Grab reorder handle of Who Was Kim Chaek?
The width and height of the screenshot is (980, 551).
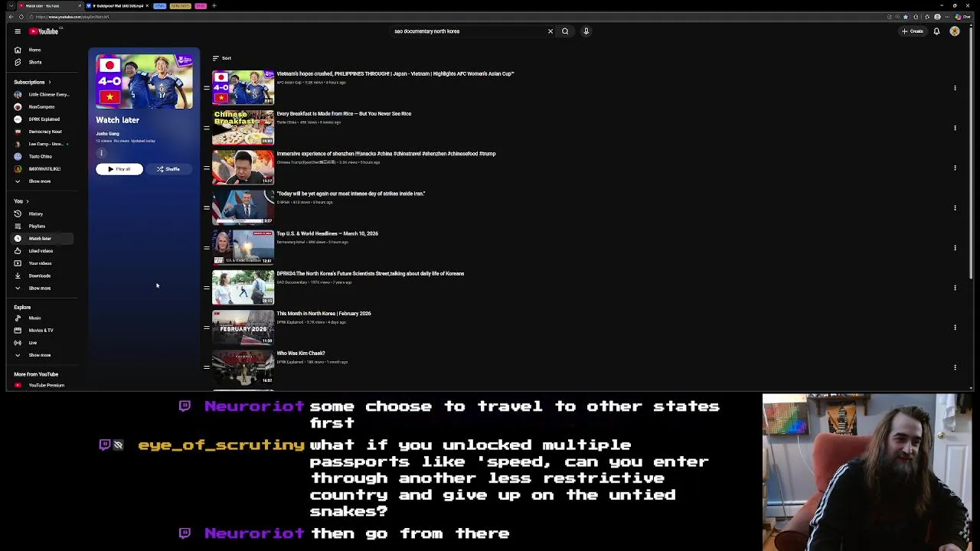[207, 367]
